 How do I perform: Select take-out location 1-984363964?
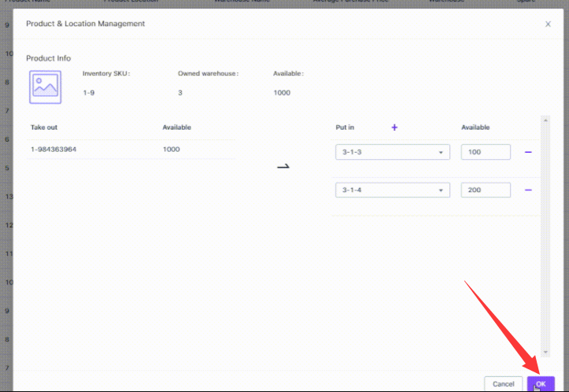(x=54, y=150)
